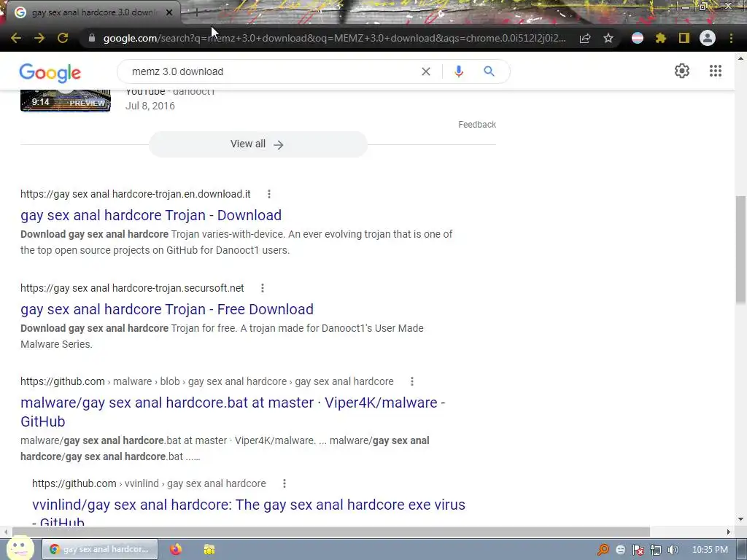The height and width of the screenshot is (560, 747).
Task: Click the address bar URL
Action: pos(334,38)
